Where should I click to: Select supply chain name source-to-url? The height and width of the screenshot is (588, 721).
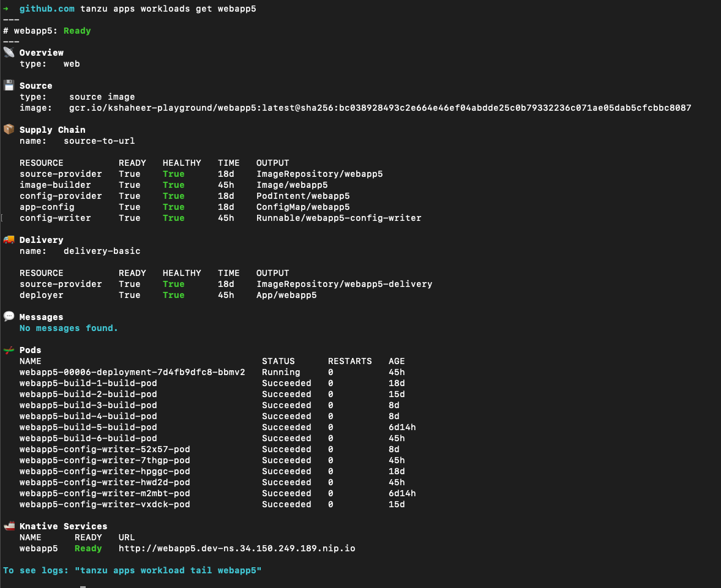tap(99, 141)
